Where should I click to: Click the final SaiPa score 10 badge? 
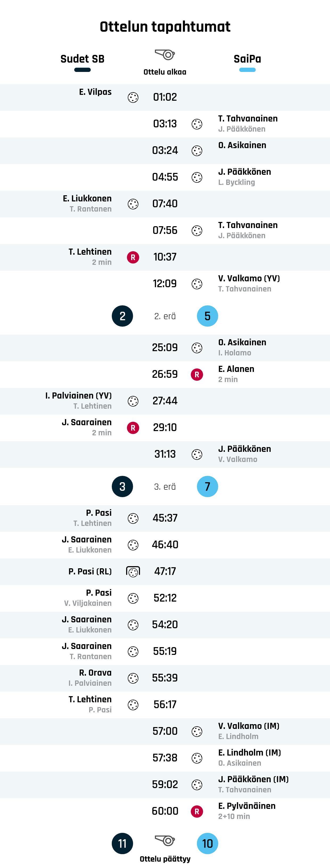pyautogui.click(x=207, y=843)
